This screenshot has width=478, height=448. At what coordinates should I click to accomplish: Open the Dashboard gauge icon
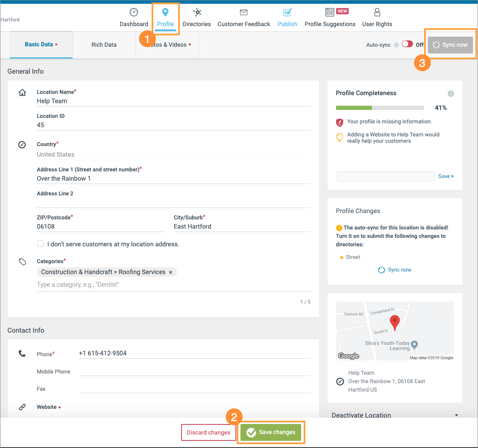(134, 13)
